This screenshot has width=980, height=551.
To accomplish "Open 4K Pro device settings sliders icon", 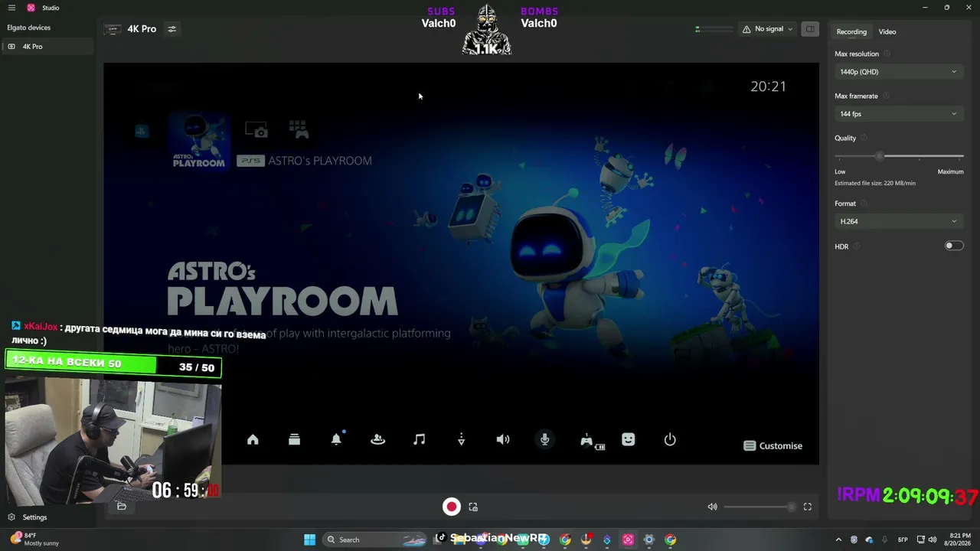I will (x=172, y=29).
